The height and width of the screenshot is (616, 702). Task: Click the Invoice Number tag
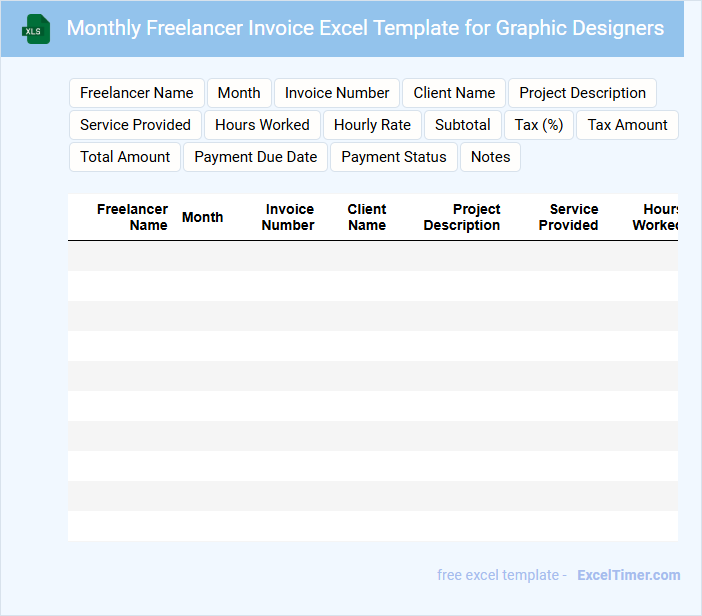pyautogui.click(x=337, y=93)
